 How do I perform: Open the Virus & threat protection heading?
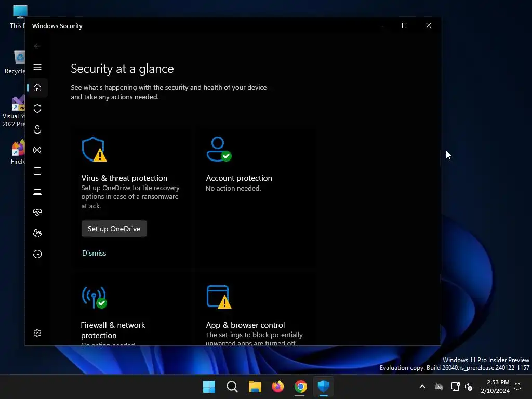pyautogui.click(x=124, y=178)
